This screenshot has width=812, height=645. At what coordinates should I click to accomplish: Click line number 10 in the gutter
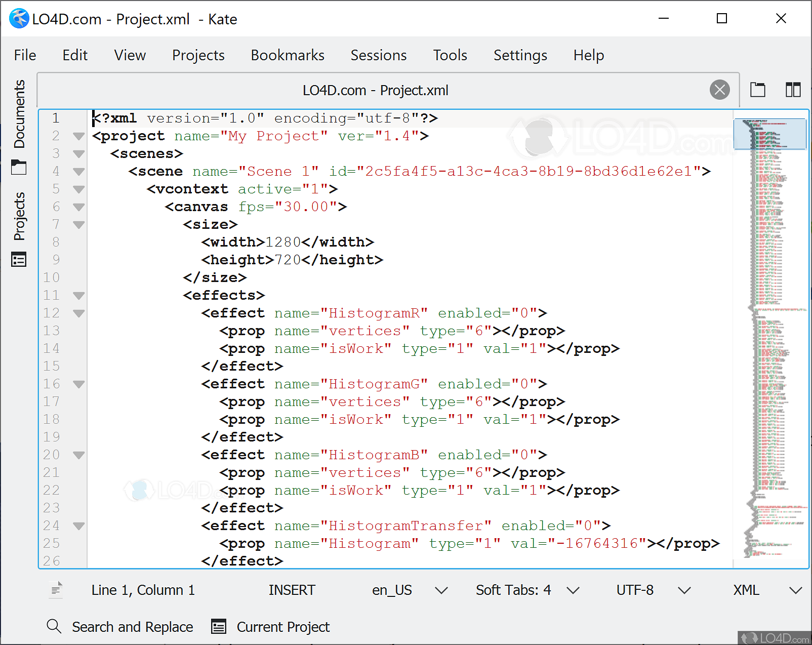tap(51, 277)
